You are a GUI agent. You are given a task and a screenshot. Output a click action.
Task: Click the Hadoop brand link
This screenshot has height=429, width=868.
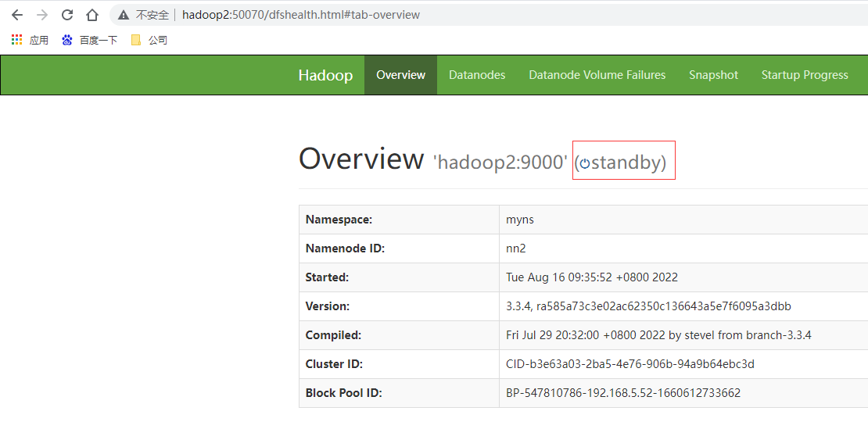[x=325, y=75]
